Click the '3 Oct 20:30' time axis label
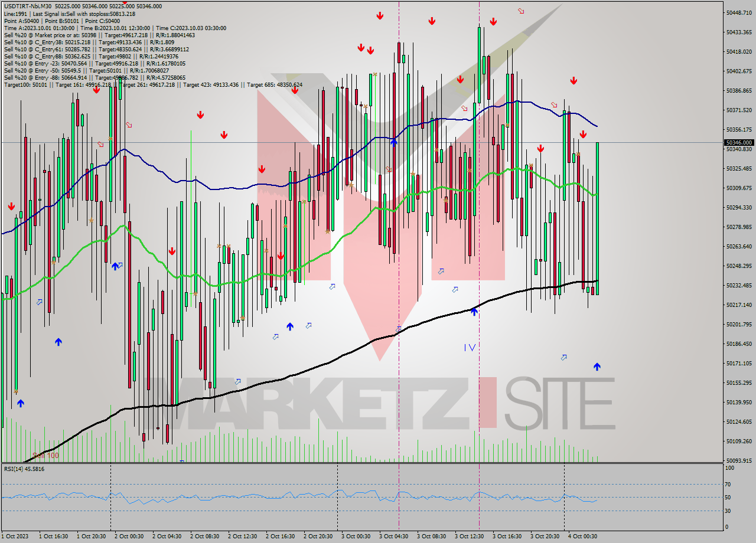Image resolution: width=756 pixels, height=543 pixels. [x=545, y=537]
